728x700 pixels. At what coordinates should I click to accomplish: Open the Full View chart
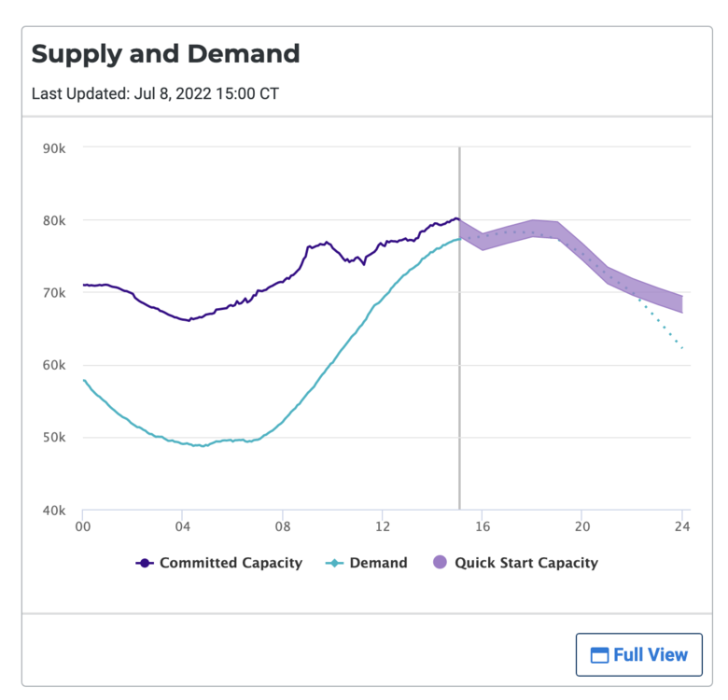tap(639, 655)
